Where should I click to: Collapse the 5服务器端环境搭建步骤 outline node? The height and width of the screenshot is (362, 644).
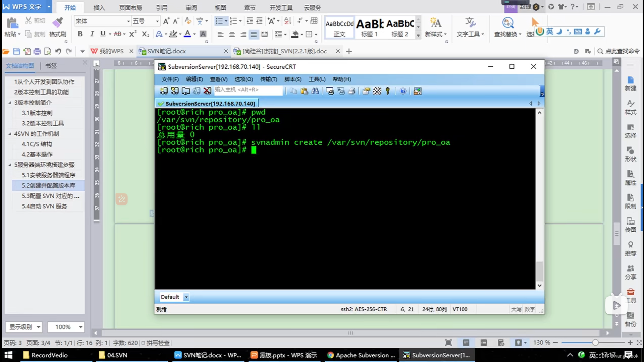coord(10,165)
